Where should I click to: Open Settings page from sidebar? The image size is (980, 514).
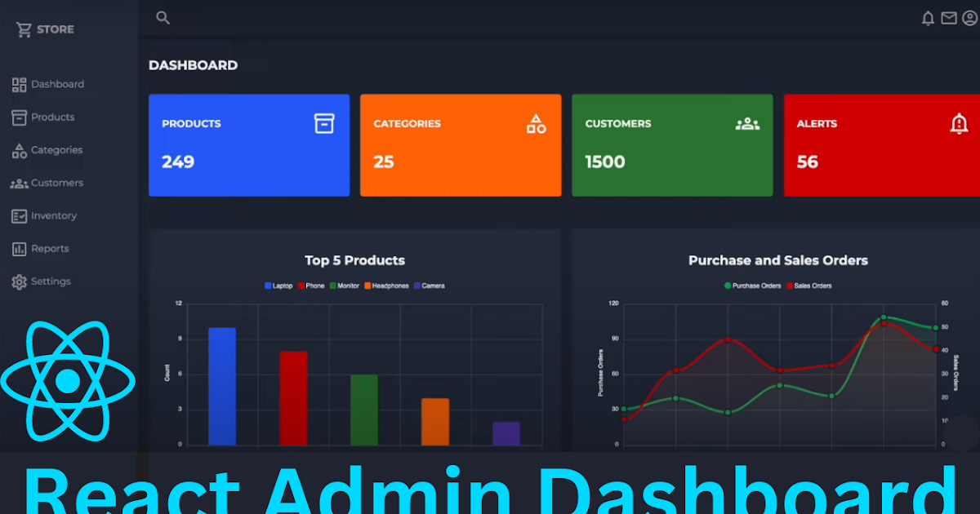click(x=51, y=281)
